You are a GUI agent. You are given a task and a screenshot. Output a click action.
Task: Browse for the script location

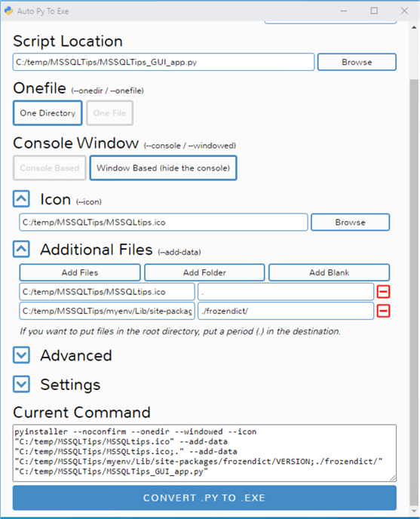(357, 62)
